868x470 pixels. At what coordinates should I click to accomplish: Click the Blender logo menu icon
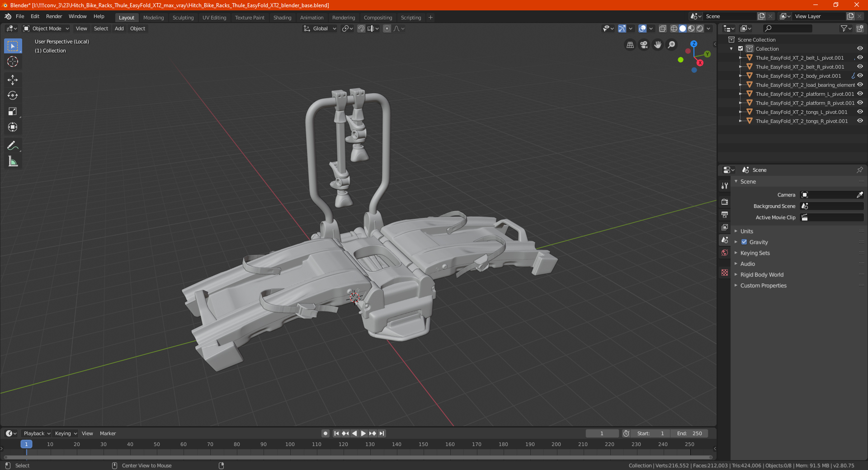8,16
